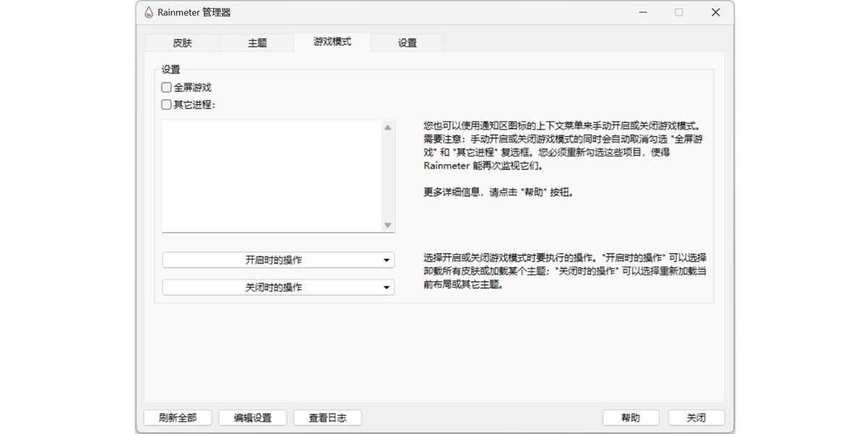
Task: Click the scroll up arrow of process list
Action: (388, 127)
